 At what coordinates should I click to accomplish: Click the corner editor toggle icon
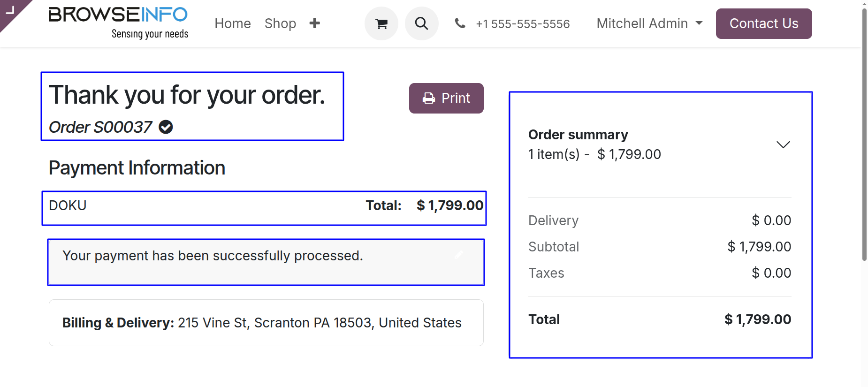10,10
